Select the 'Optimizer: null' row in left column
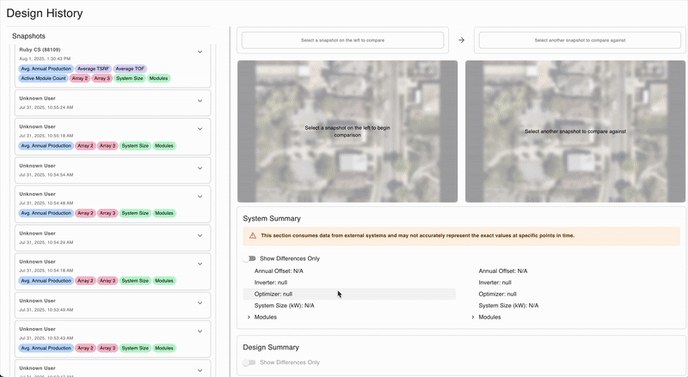 point(349,294)
